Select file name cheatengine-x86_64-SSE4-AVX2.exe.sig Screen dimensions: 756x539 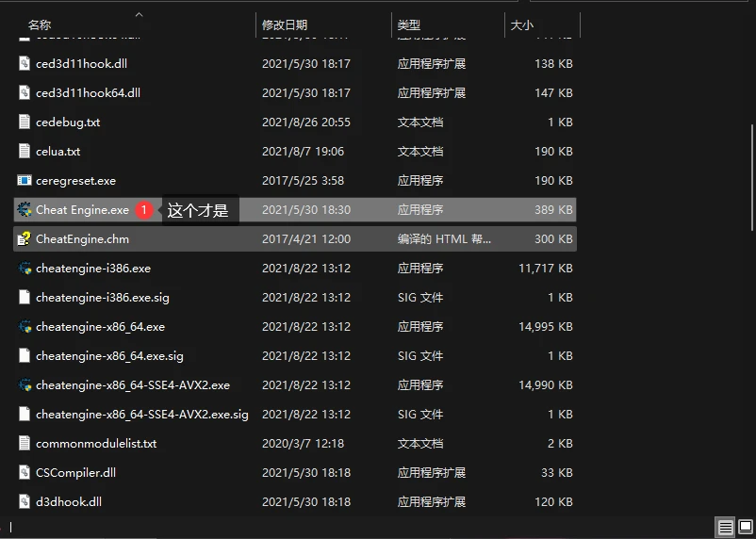pyautogui.click(x=142, y=414)
